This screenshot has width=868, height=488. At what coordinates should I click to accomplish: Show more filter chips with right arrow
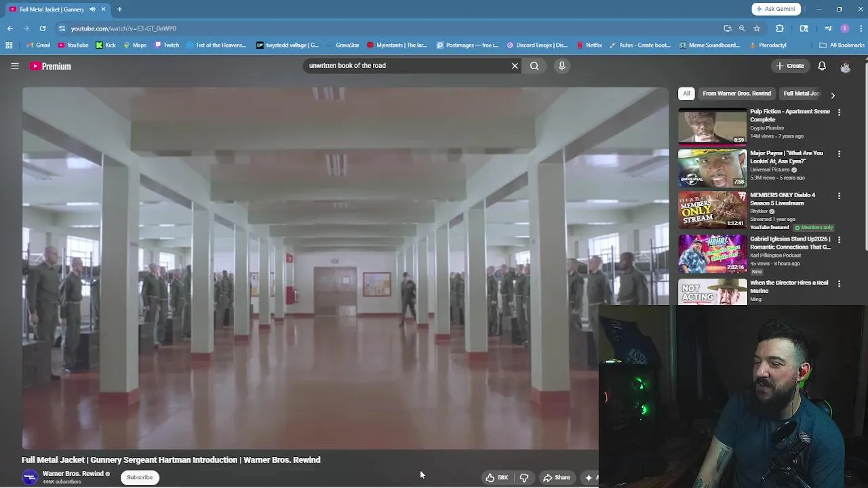pos(833,96)
